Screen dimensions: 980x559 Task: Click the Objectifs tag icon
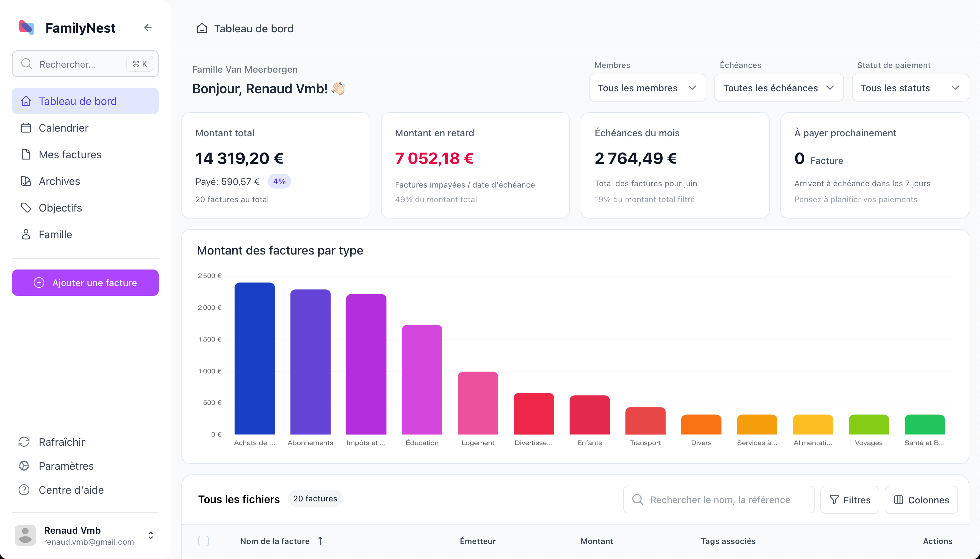click(26, 208)
